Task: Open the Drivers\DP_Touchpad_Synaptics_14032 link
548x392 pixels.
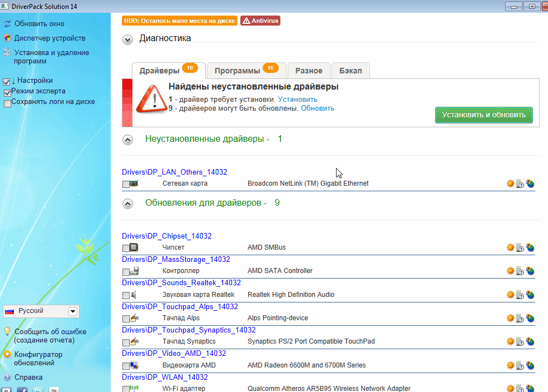Action: pos(189,330)
